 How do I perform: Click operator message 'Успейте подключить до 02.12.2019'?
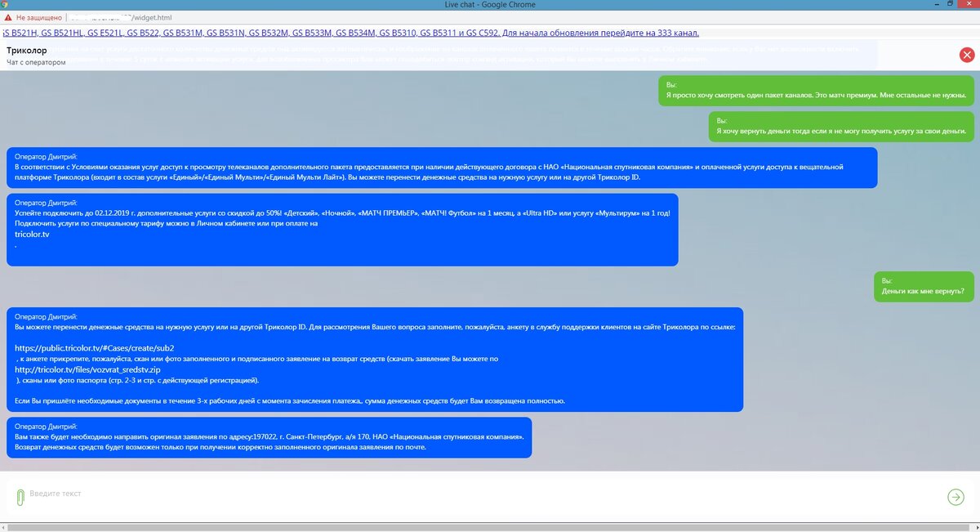click(x=342, y=230)
